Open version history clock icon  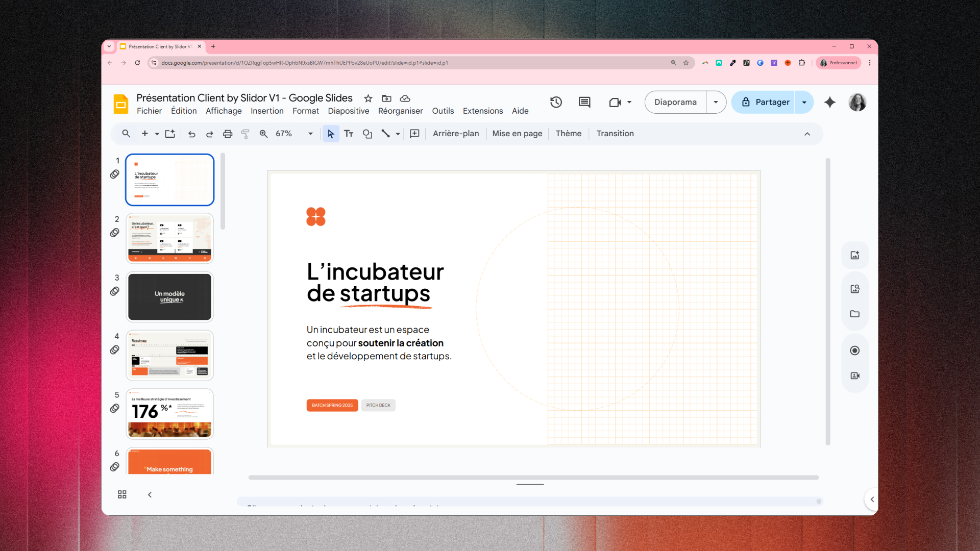556,102
